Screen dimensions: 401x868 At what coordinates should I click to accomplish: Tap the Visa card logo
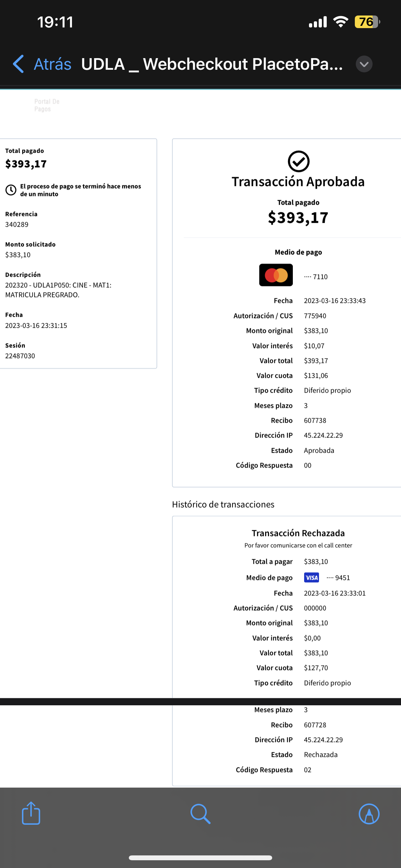click(x=311, y=578)
